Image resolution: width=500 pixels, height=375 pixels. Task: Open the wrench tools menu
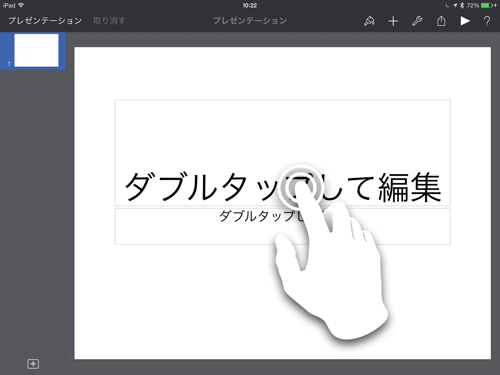417,21
